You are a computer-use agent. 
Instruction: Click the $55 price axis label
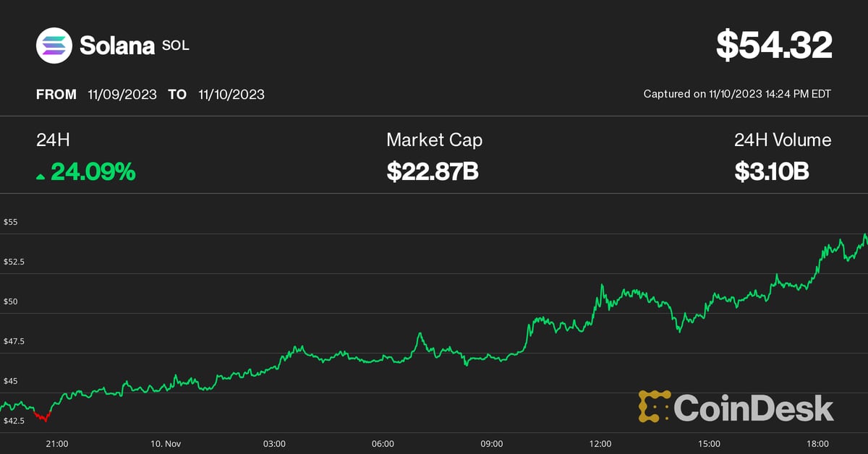pos(11,222)
